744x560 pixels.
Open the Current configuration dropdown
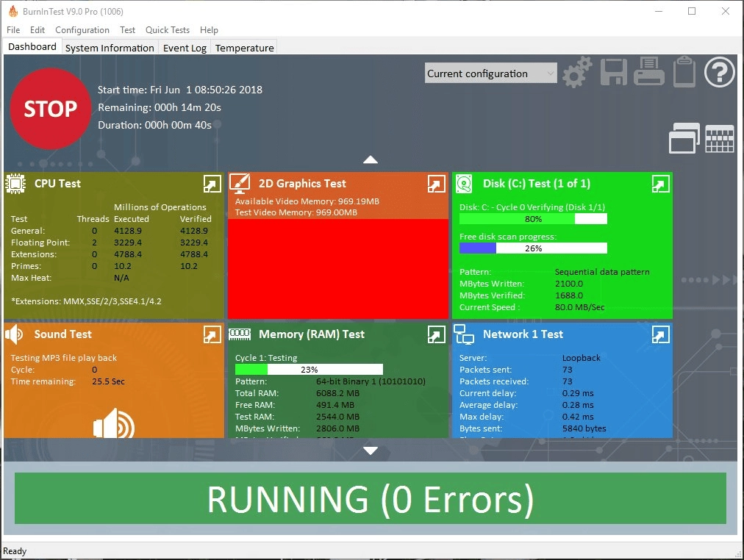pos(490,73)
